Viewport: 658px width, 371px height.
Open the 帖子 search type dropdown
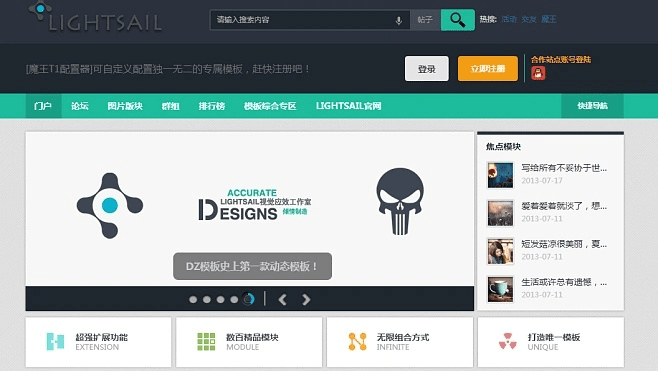(x=425, y=20)
